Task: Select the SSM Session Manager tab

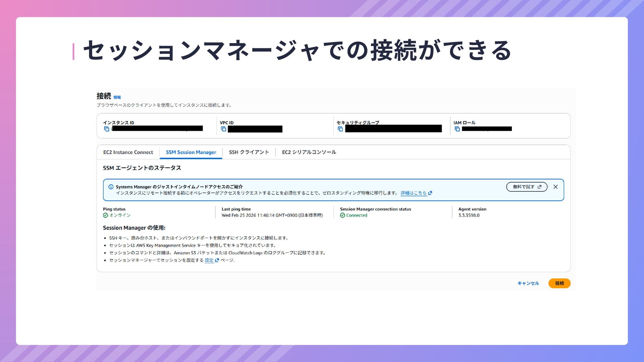Action: tap(191, 152)
